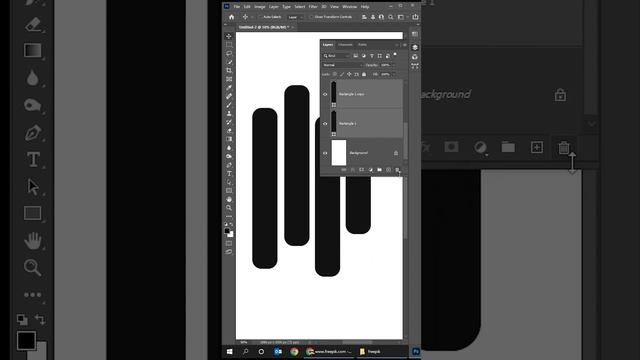Open the Image menu
Screen dimensions: 640x360
260,7
